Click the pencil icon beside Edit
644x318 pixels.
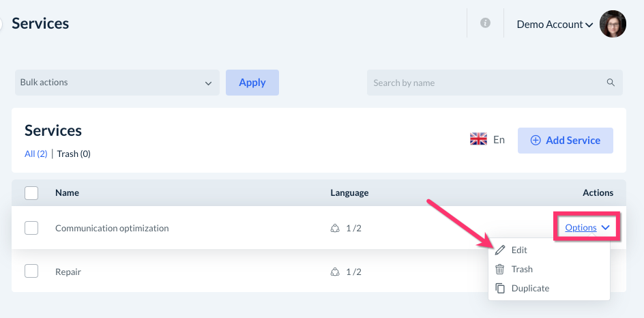point(500,250)
